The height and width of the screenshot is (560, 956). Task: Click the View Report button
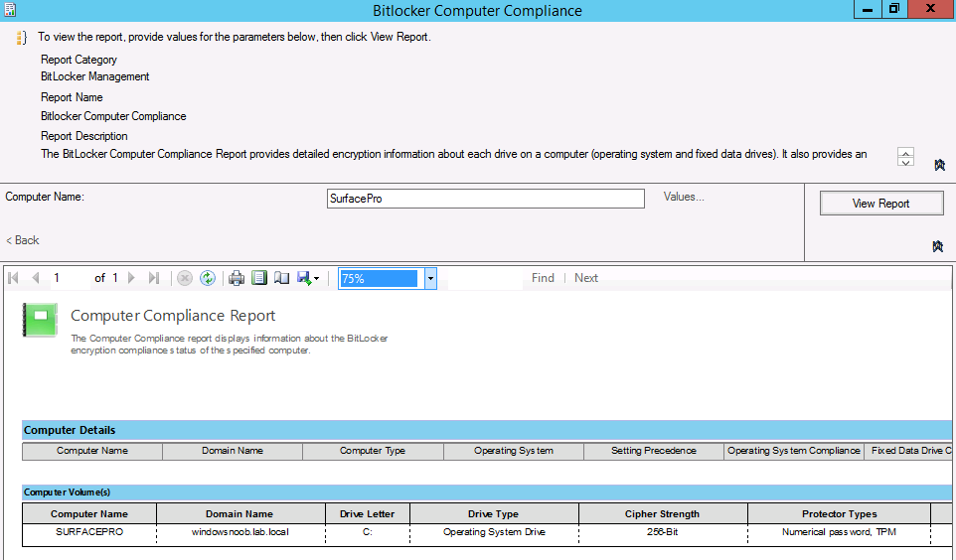[x=881, y=204]
